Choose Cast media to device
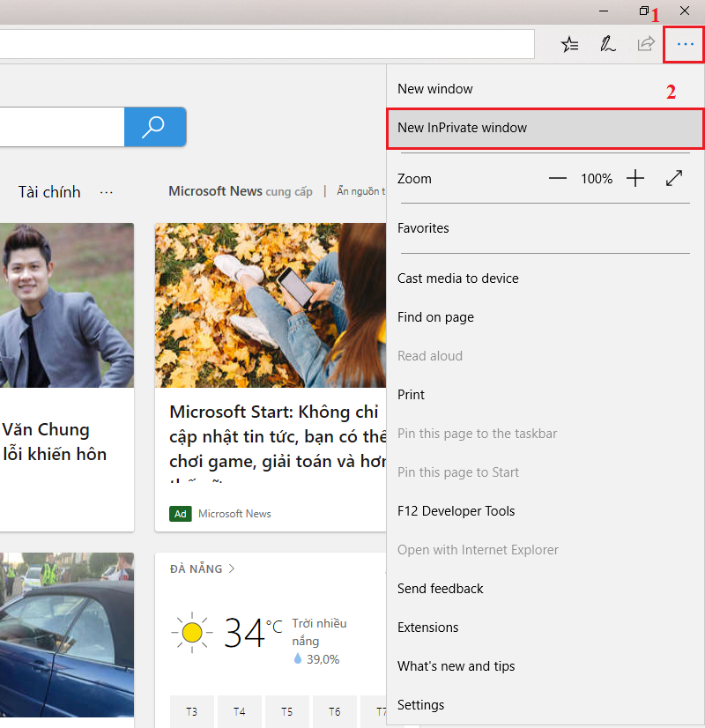The width and height of the screenshot is (705, 728). click(457, 279)
